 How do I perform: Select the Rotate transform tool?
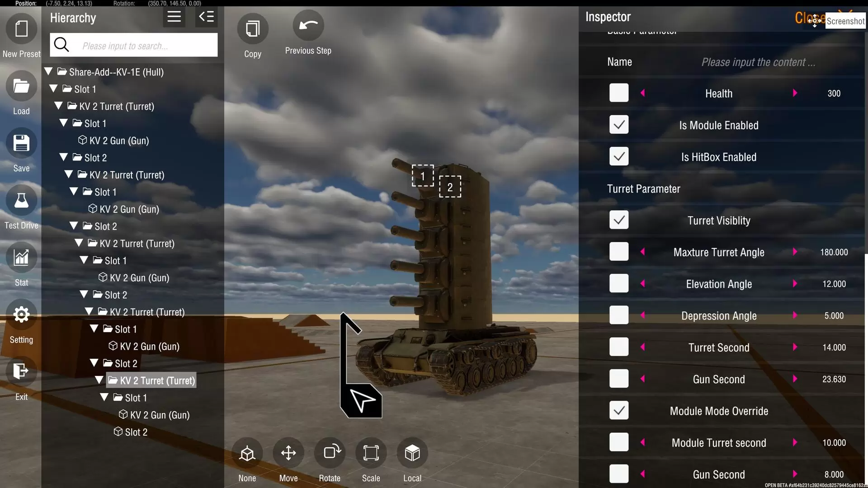pyautogui.click(x=330, y=453)
